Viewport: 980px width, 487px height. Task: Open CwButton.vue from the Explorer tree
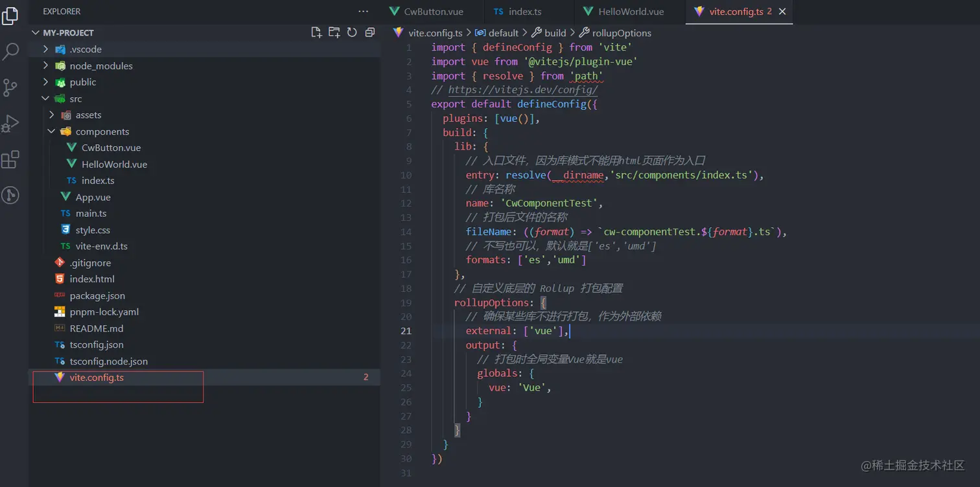tap(111, 148)
